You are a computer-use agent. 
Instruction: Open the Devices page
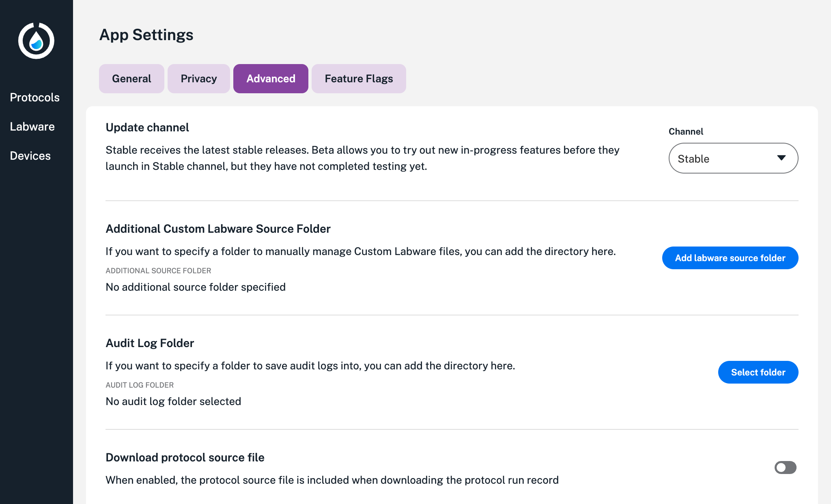coord(30,156)
